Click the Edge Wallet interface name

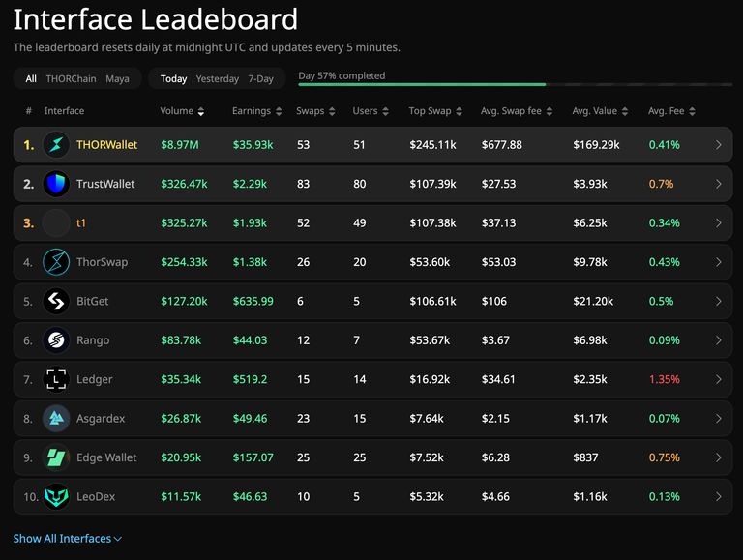pos(106,457)
